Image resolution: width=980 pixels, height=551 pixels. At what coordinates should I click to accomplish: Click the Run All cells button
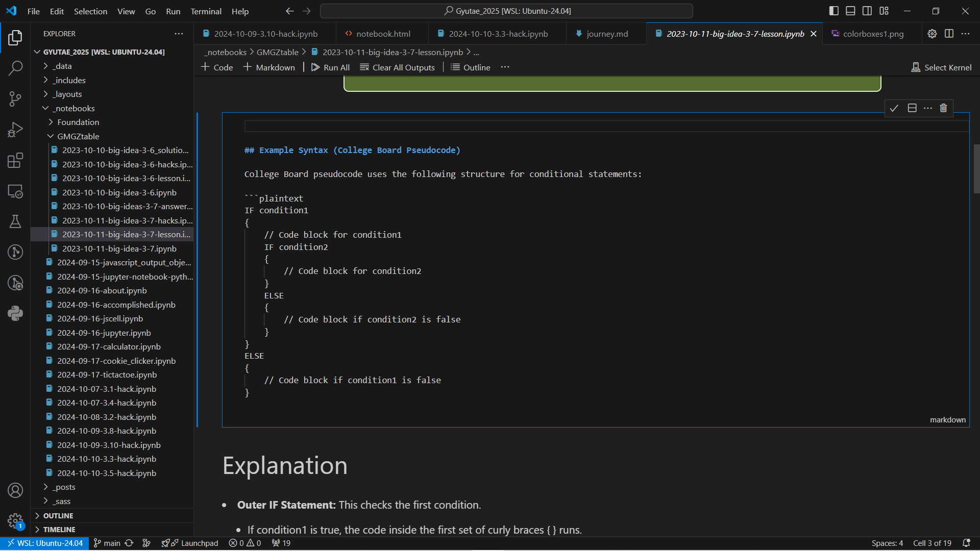coord(329,67)
